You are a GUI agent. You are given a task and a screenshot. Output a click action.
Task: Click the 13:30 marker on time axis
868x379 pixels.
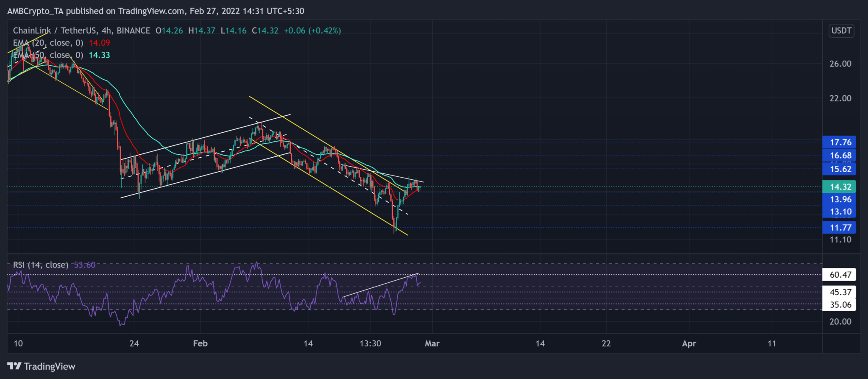point(370,343)
